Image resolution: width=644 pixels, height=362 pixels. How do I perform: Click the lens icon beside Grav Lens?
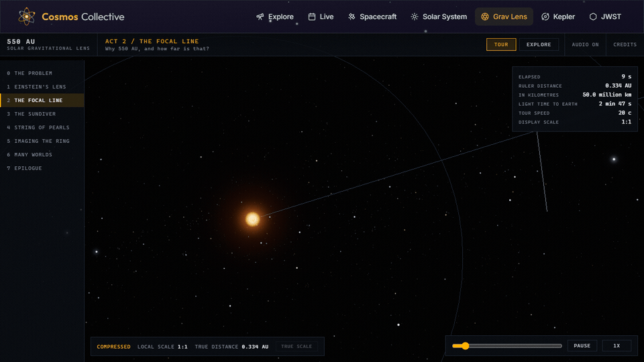coord(485,17)
